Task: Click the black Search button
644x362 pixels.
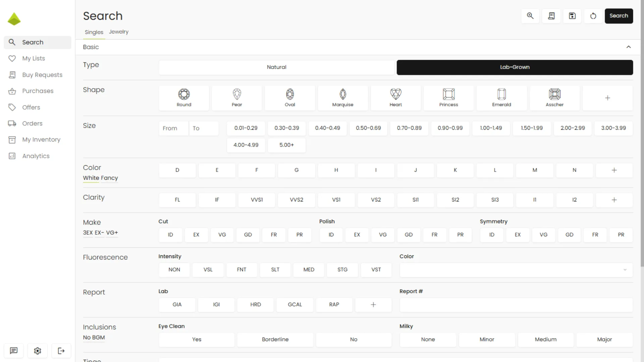Action: click(x=619, y=16)
